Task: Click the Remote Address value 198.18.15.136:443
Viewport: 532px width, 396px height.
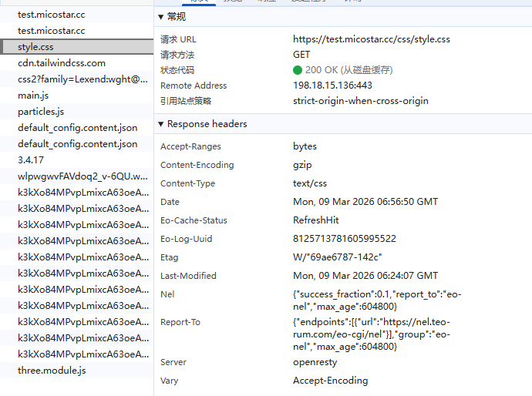Action: (x=332, y=86)
